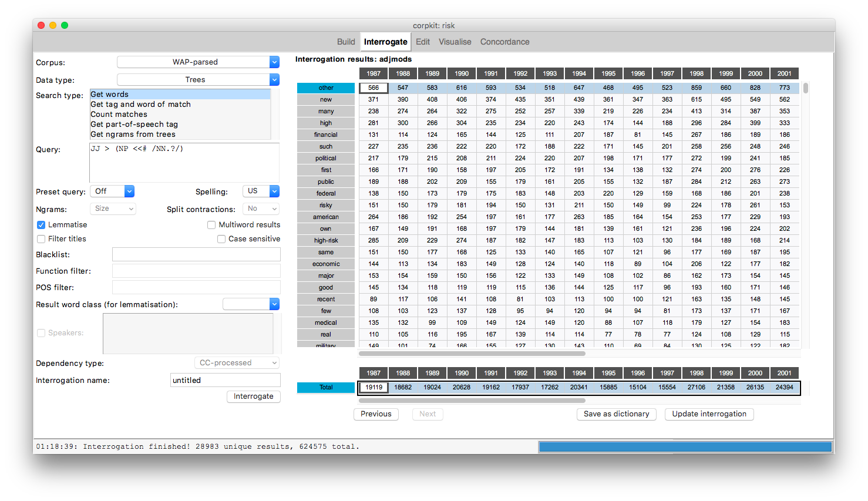Select 'Count matches' search type
The width and height of the screenshot is (868, 501).
[180, 114]
